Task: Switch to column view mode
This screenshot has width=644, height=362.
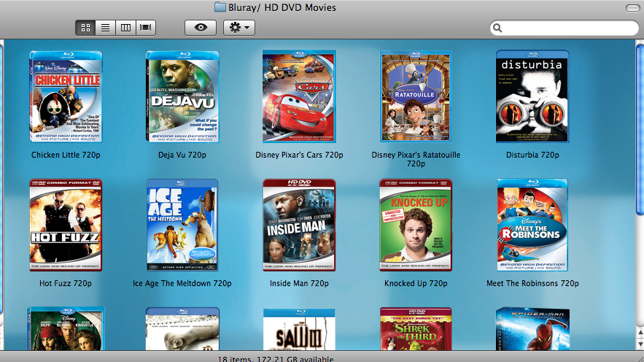Action: [x=125, y=28]
